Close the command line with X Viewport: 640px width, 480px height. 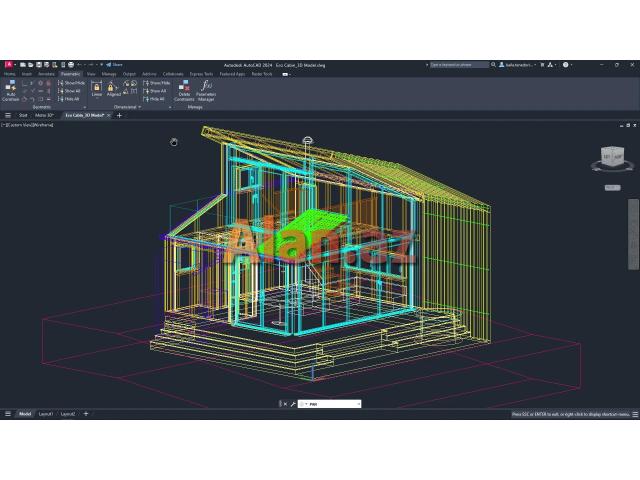coord(285,404)
